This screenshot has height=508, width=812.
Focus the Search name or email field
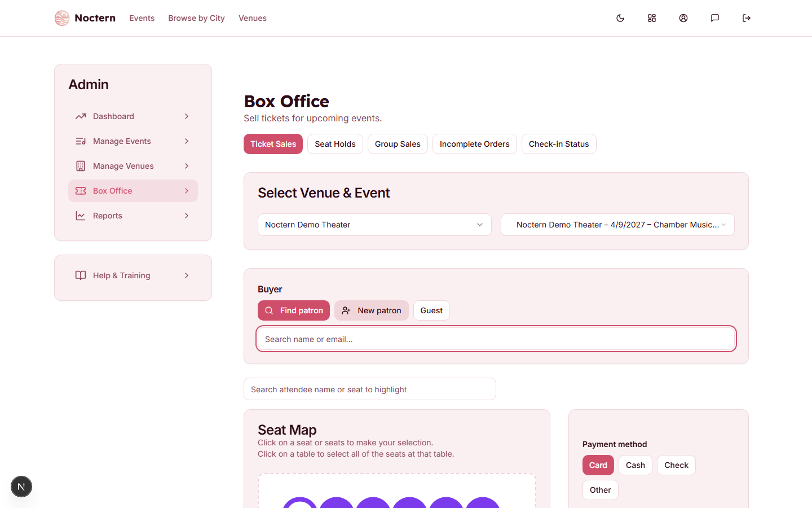(x=496, y=339)
